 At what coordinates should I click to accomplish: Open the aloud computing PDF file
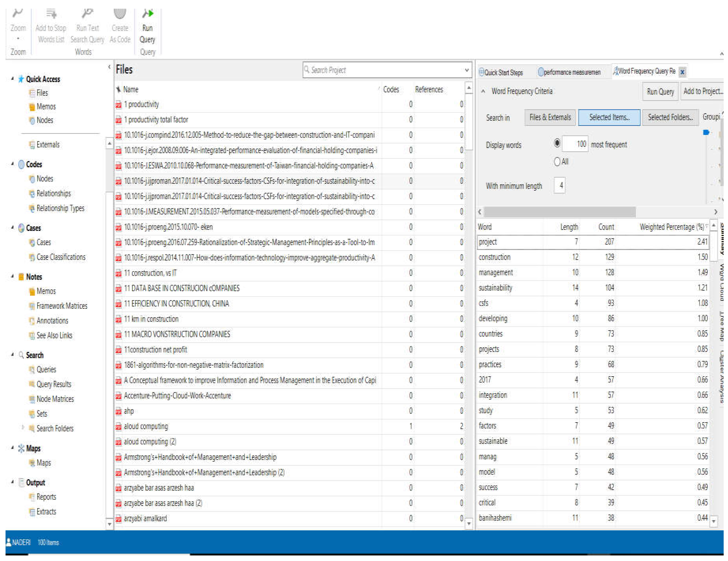(146, 426)
